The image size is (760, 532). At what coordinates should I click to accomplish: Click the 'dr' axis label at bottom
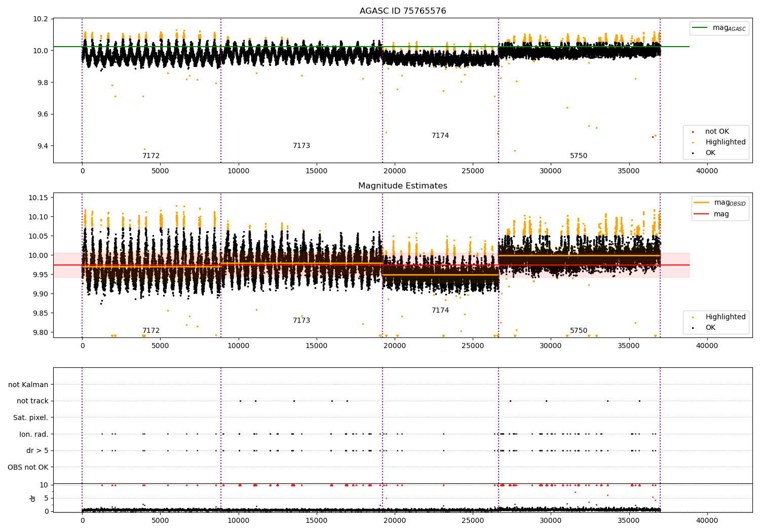click(33, 498)
